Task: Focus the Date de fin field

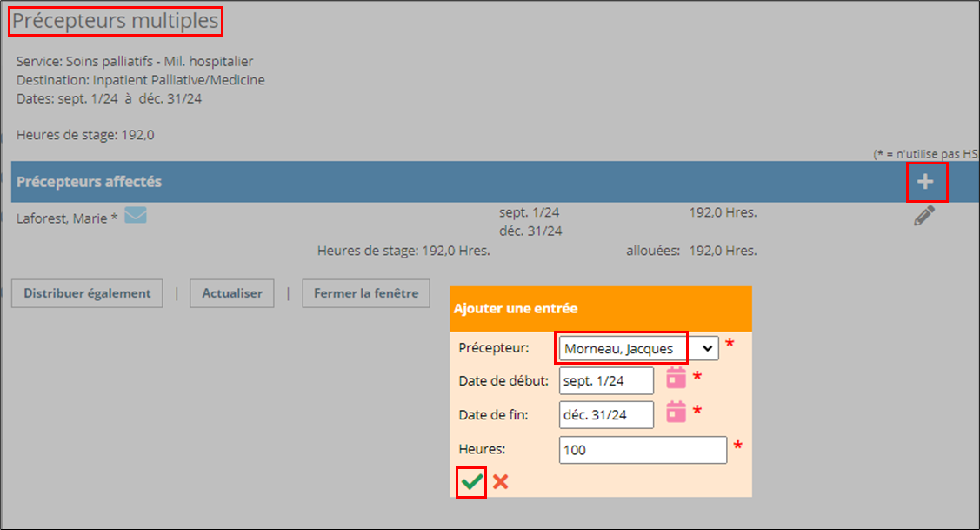Action: click(x=606, y=415)
